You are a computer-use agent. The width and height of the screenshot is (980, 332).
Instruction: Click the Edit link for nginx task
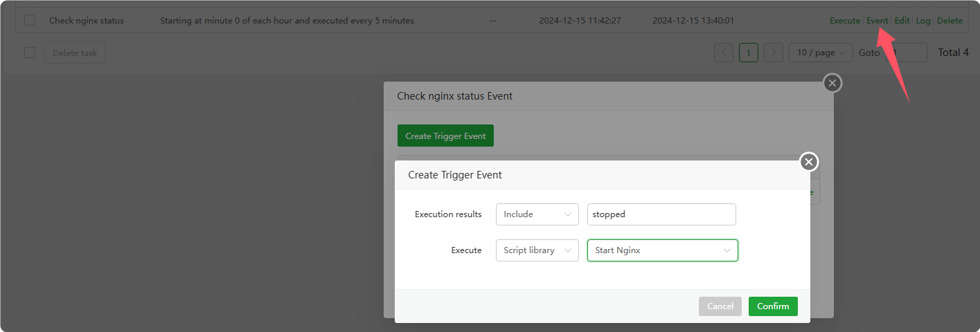pos(902,21)
